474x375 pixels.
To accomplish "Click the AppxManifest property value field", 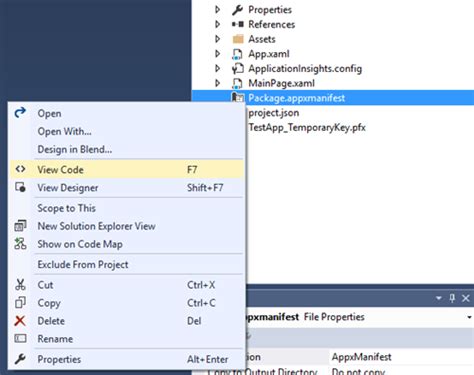I will point(401,357).
